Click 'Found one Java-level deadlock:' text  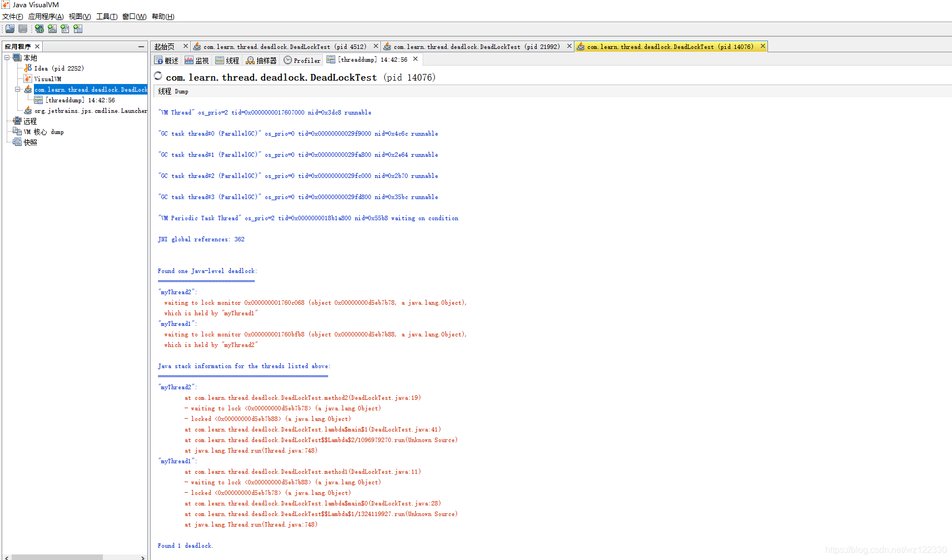207,271
